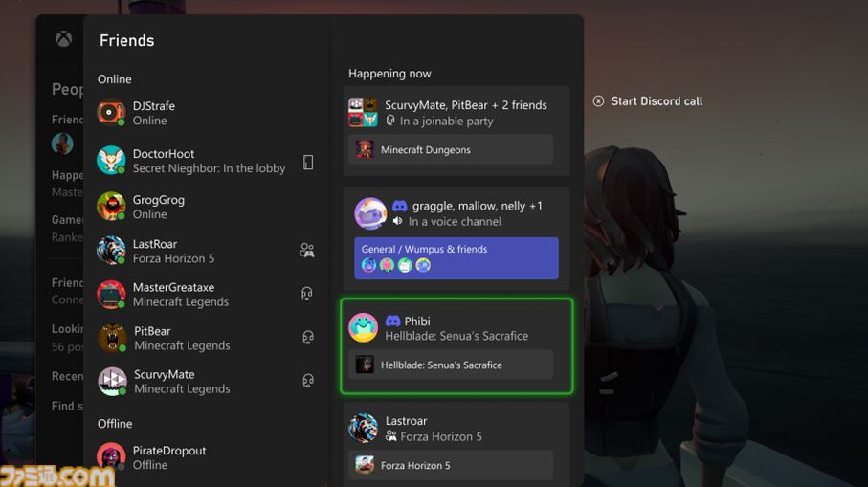Click the Online section header
This screenshot has width=868, height=487.
pyautogui.click(x=115, y=79)
